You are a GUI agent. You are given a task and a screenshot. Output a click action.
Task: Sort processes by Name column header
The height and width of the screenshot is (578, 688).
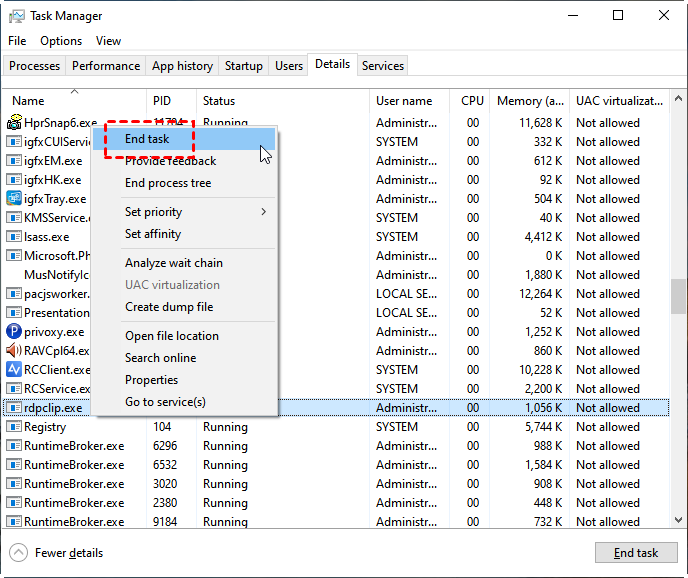point(28,101)
